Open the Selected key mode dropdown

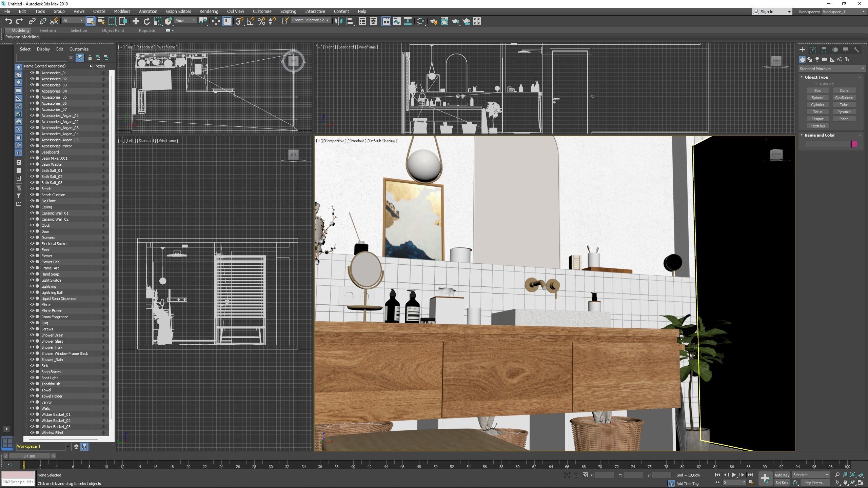(x=811, y=475)
